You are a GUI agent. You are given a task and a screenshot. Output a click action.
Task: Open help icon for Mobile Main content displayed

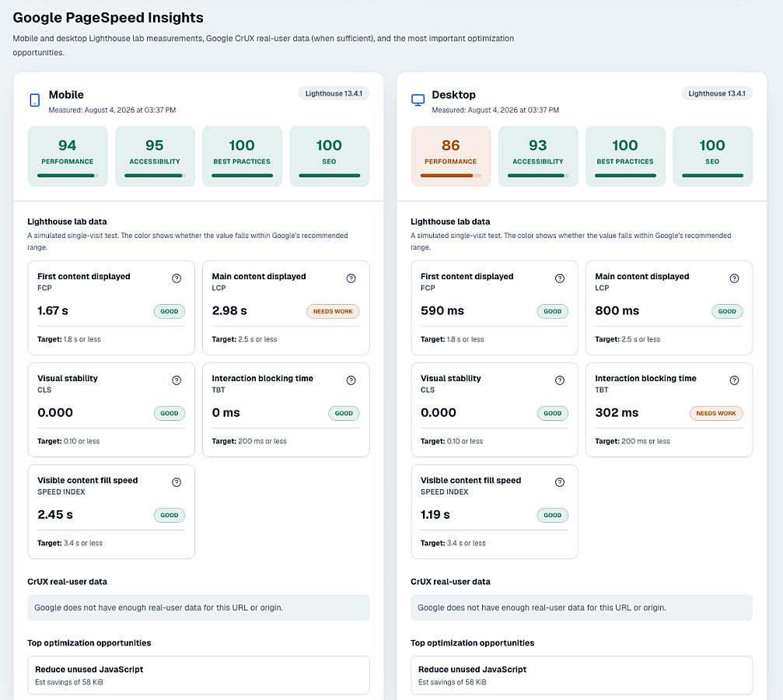(351, 278)
